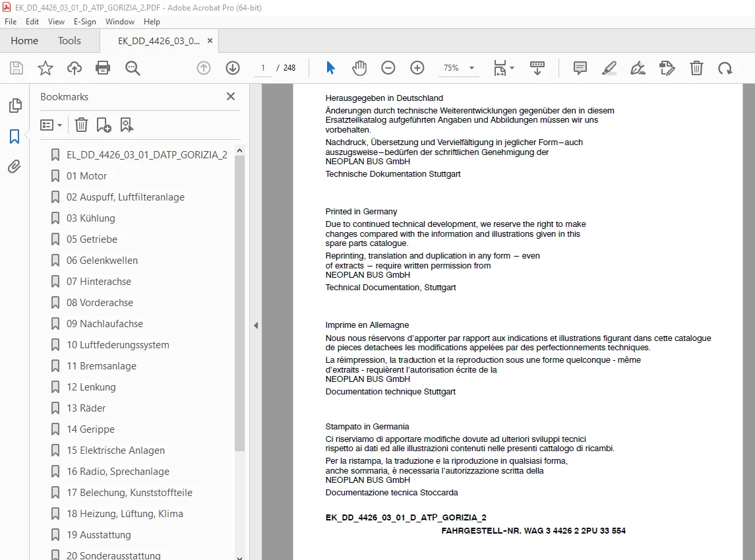The width and height of the screenshot is (755, 560).
Task: Switch to the Tools tab
Action: pos(69,41)
